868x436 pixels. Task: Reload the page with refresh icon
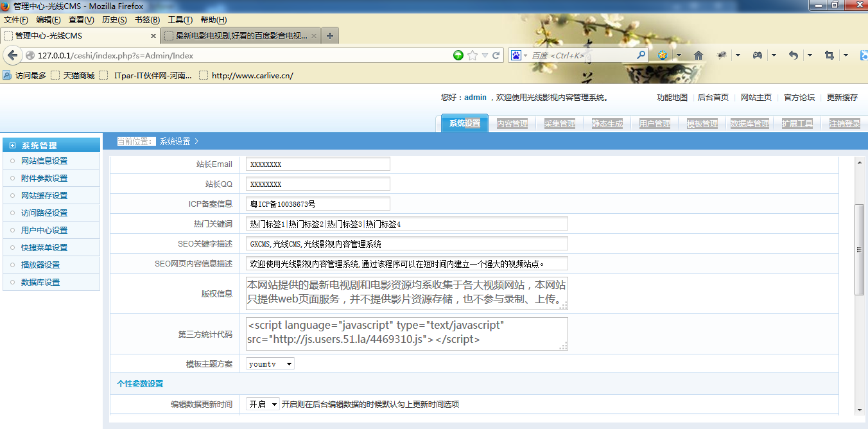[496, 55]
